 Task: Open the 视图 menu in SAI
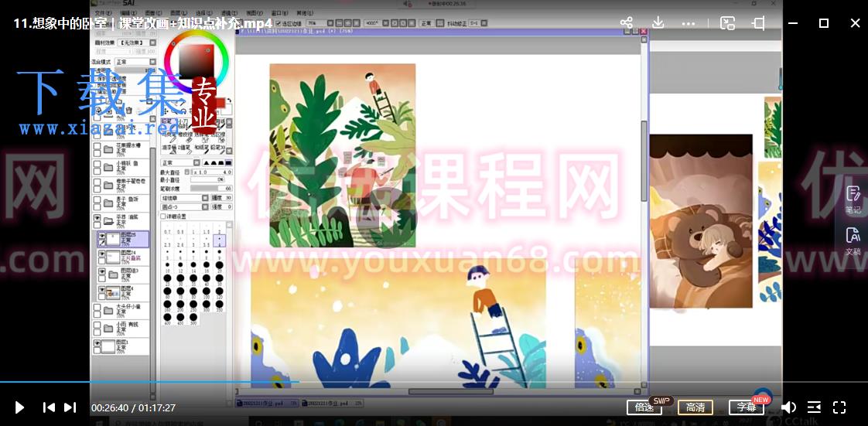(x=254, y=12)
